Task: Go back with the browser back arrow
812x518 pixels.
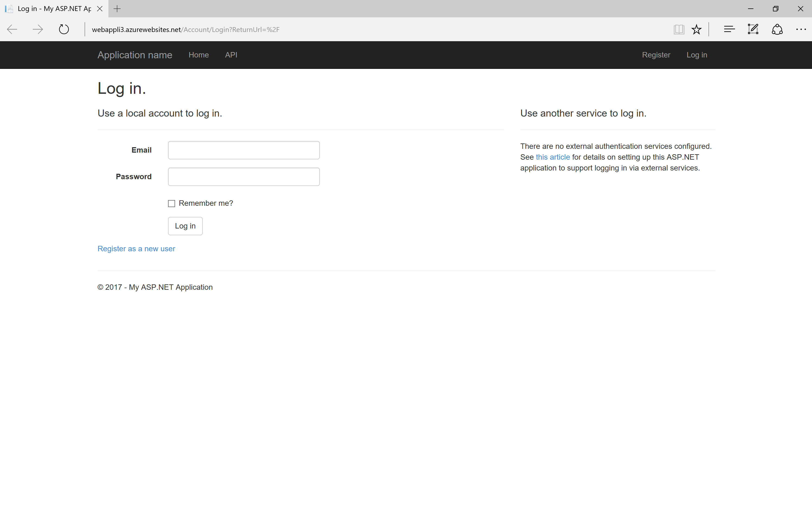Action: [12, 29]
